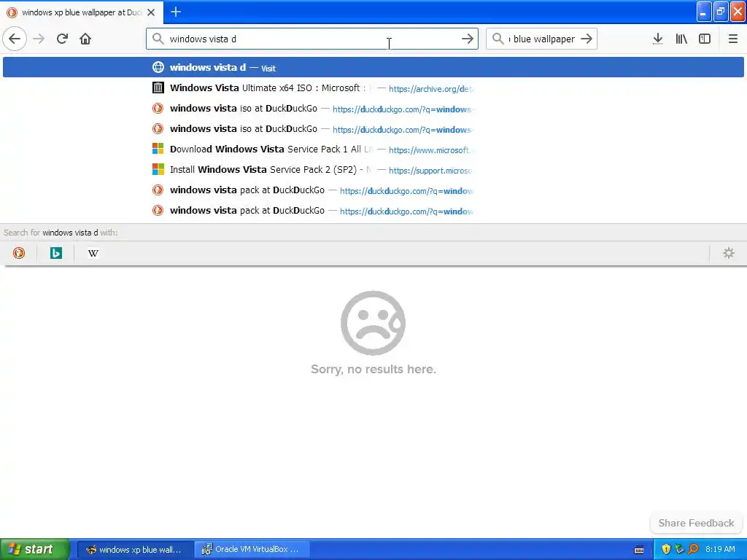
Task: Click in the address bar text field
Action: coord(312,39)
